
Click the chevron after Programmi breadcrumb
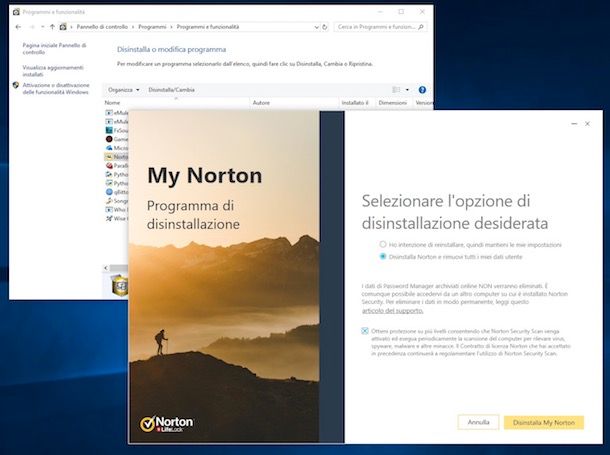pyautogui.click(x=172, y=27)
